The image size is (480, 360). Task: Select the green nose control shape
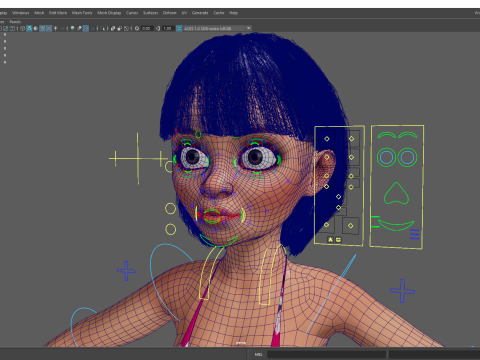(396, 193)
